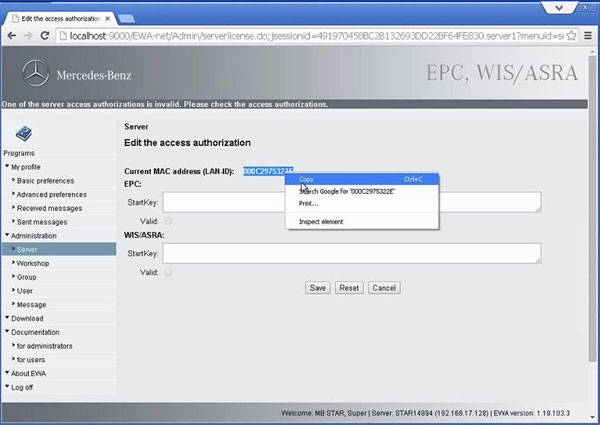Click the browser address bar URL

coord(317,36)
